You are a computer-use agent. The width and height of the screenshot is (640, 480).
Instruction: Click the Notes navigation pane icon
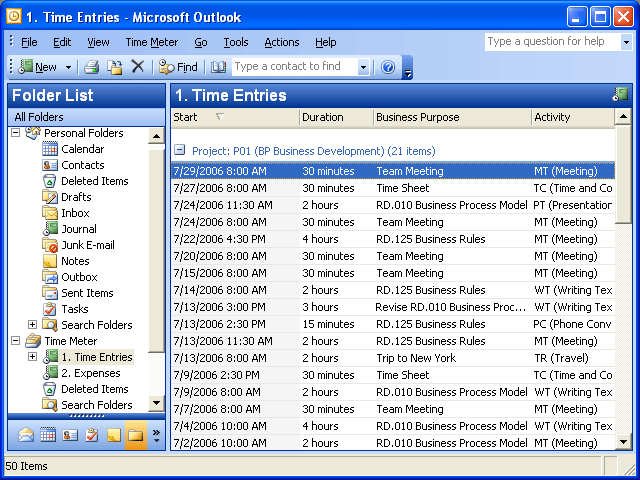point(114,436)
